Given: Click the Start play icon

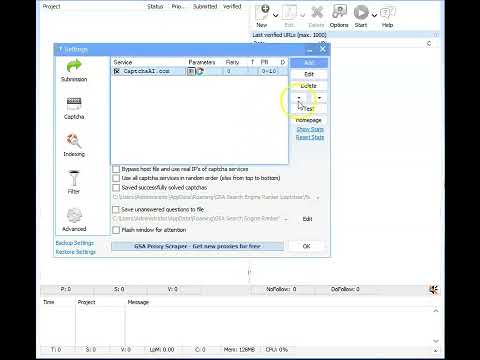Looking at the screenshot, I should click(x=361, y=13).
